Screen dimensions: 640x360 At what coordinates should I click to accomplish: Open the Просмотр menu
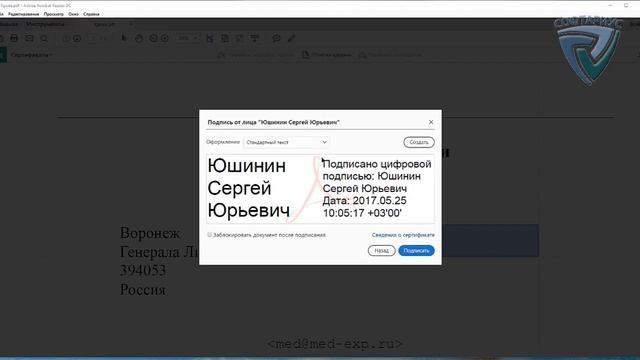[53, 14]
